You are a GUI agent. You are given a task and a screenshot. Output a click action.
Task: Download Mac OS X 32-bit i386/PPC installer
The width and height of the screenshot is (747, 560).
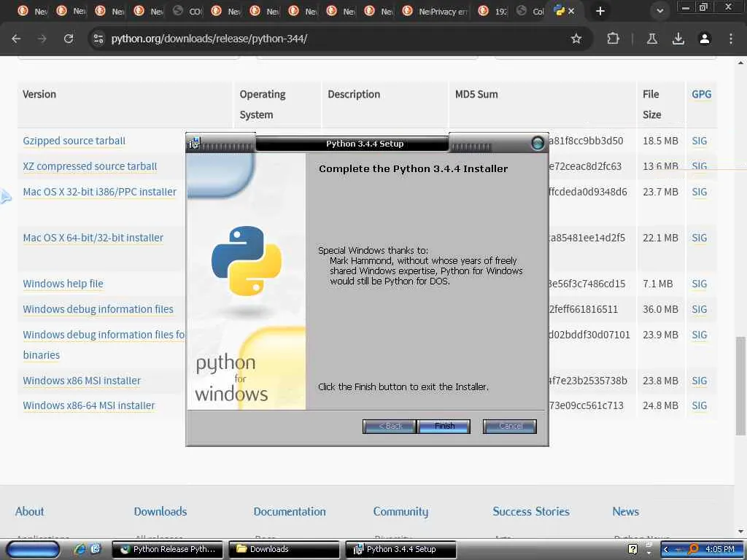click(x=99, y=192)
